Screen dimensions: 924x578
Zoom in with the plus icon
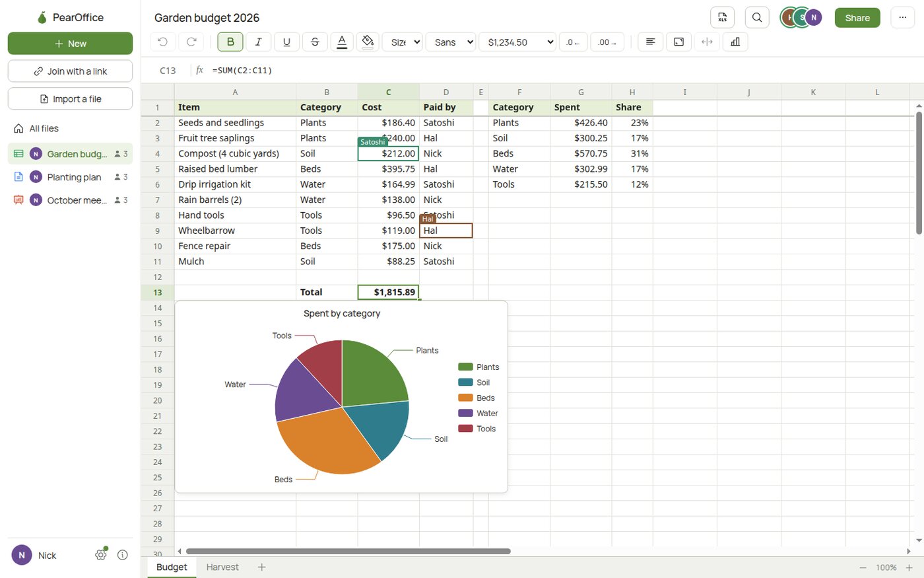(x=909, y=567)
